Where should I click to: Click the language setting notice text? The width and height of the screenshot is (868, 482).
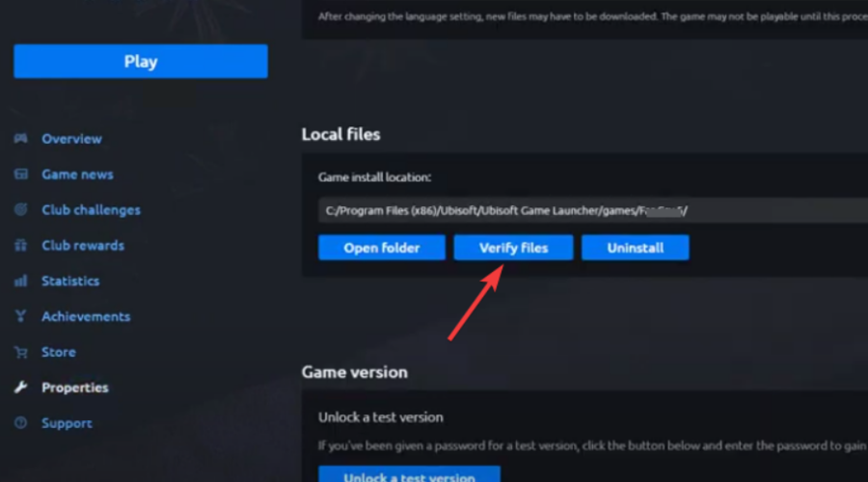point(593,16)
